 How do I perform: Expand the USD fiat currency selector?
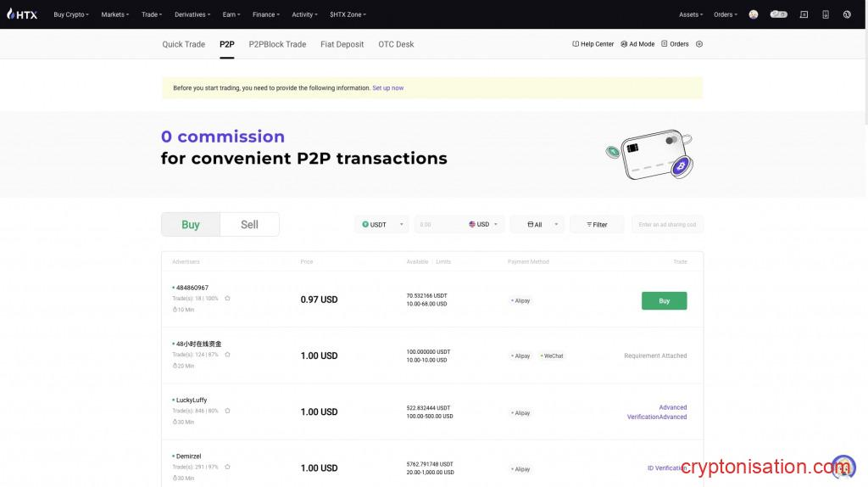coord(484,225)
